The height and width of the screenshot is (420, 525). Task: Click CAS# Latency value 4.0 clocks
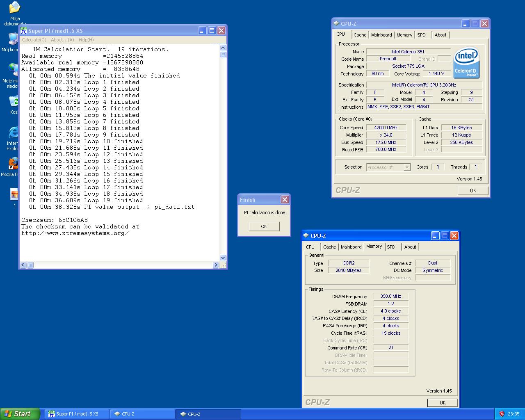391,311
